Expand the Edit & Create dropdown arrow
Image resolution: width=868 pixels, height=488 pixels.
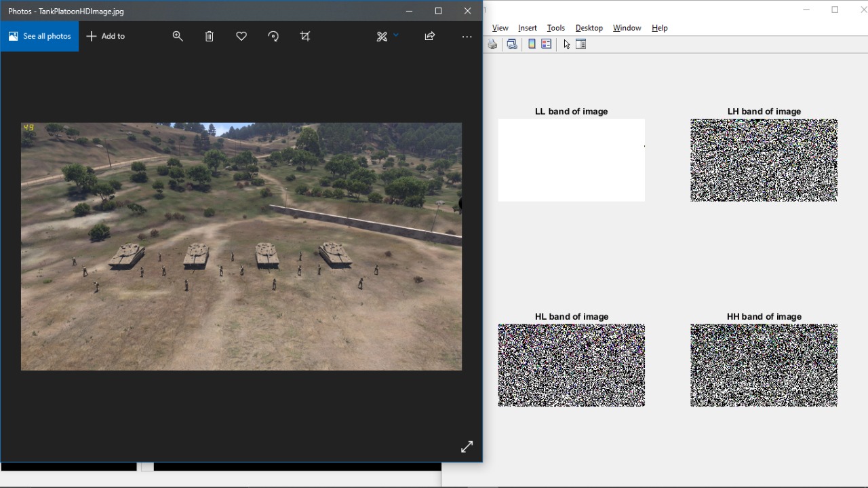click(396, 35)
